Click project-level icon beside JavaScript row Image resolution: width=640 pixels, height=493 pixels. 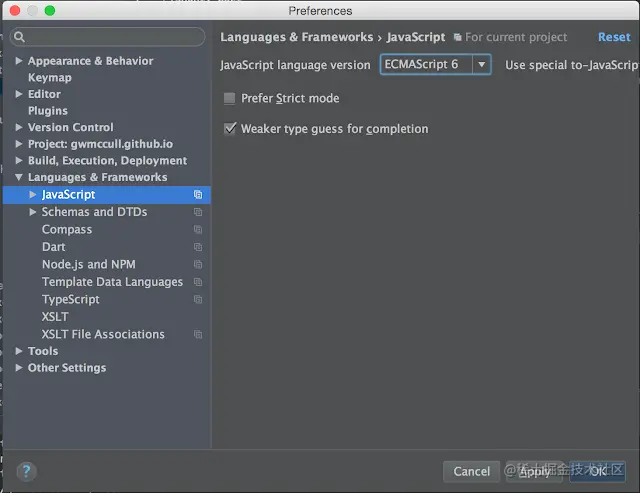pos(198,195)
